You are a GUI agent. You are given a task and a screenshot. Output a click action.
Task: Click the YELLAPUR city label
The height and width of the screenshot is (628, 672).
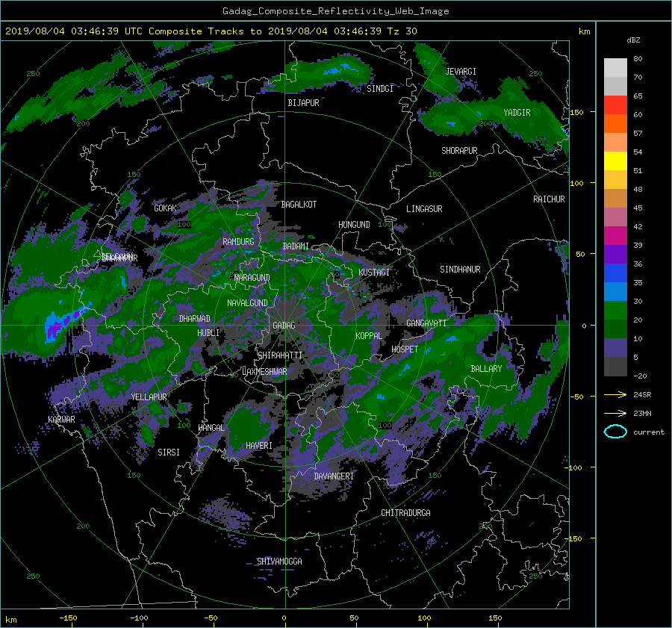pyautogui.click(x=149, y=397)
